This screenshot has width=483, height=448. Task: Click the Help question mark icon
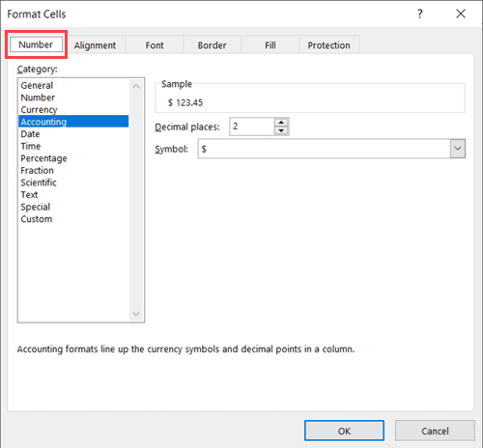419,14
